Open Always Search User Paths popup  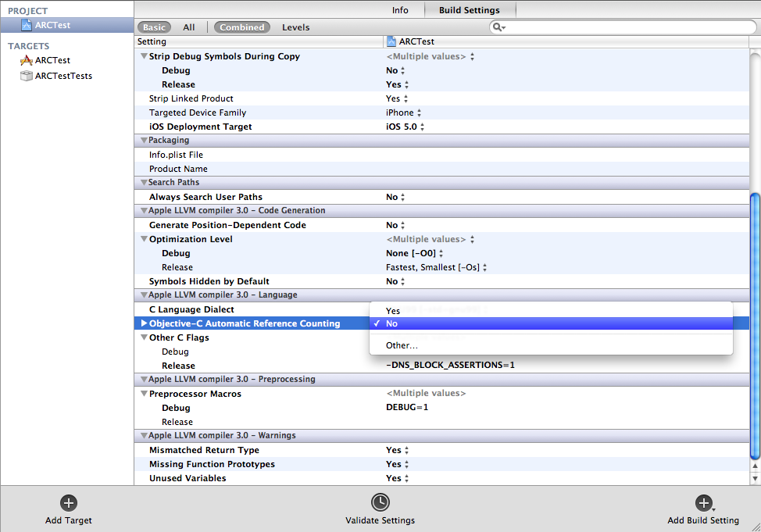[x=395, y=197]
